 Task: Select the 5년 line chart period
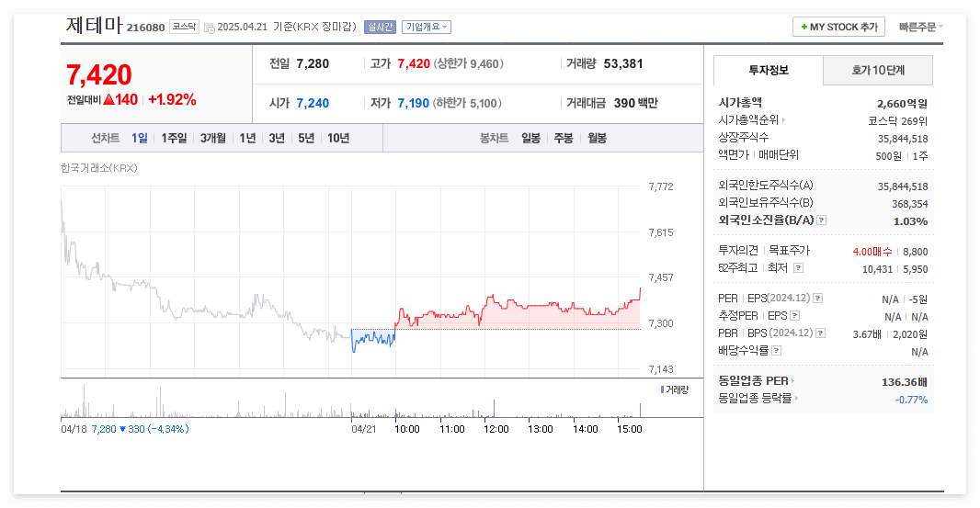[x=306, y=138]
